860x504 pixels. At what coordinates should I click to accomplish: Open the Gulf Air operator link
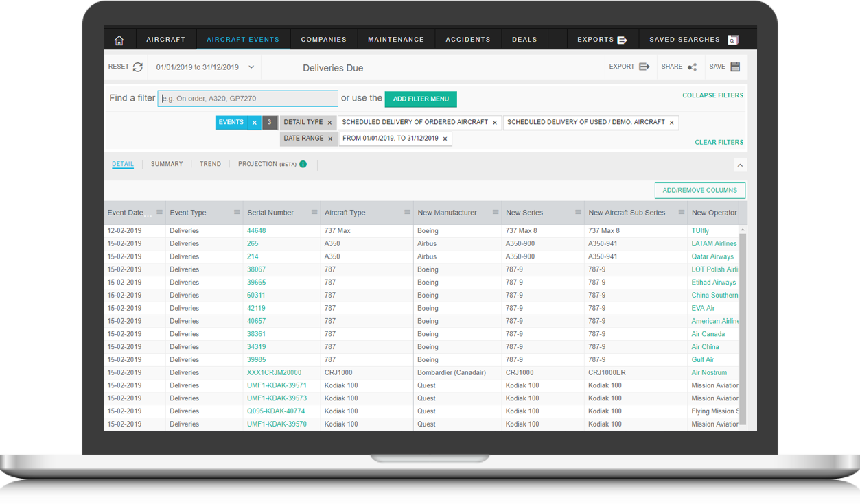click(x=703, y=359)
